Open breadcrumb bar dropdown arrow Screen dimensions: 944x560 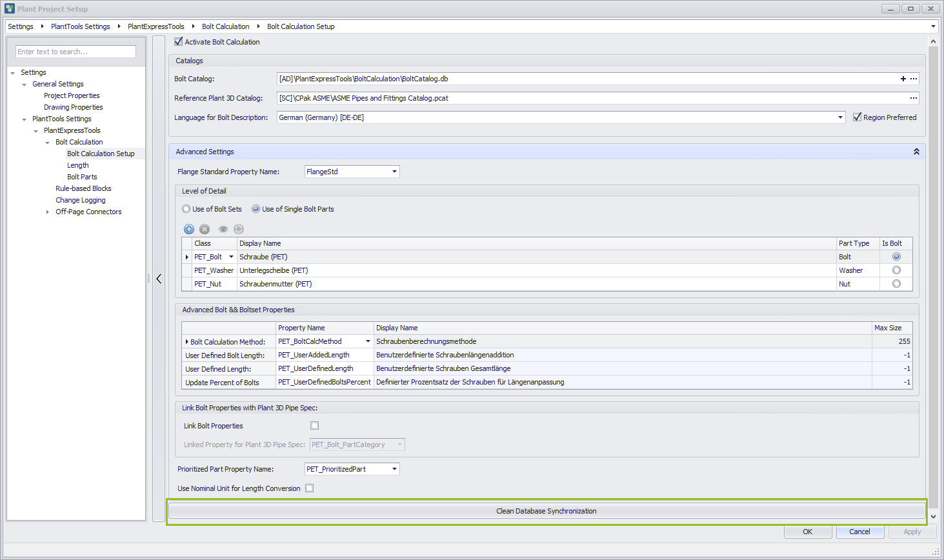point(933,26)
